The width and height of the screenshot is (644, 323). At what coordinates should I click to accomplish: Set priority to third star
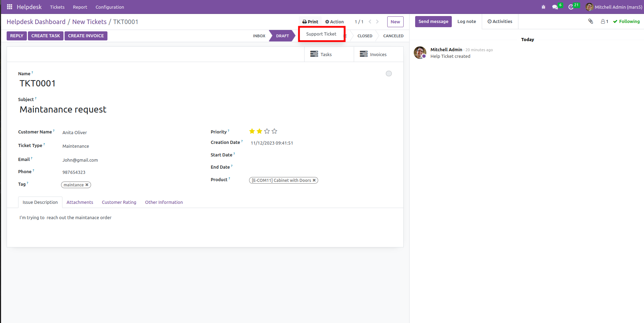pos(267,131)
